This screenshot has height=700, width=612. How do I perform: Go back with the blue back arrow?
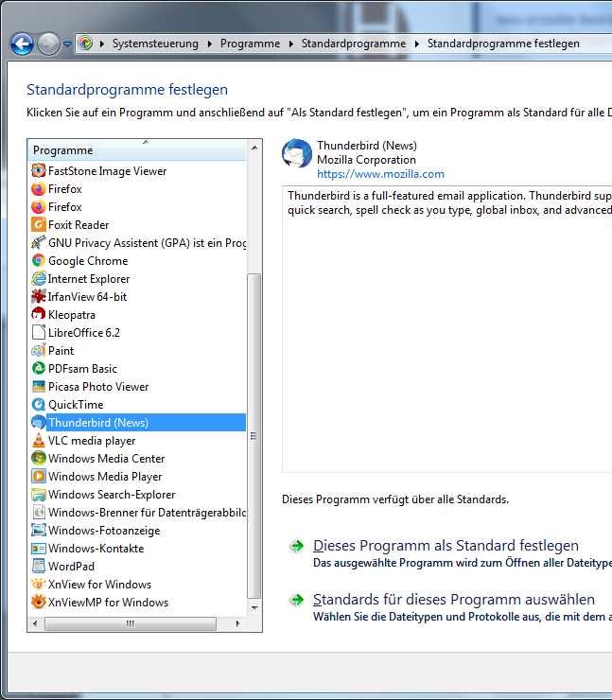(22, 44)
